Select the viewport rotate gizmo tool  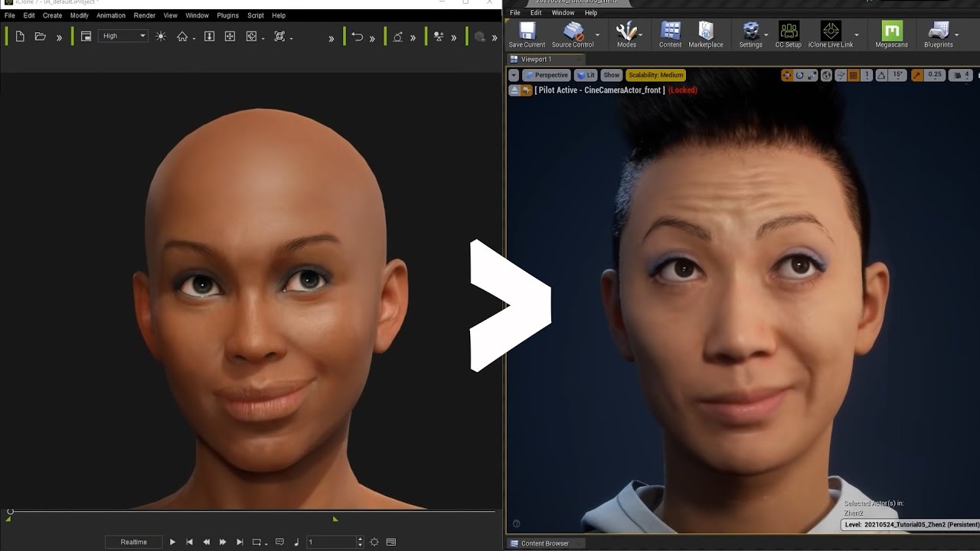click(800, 75)
